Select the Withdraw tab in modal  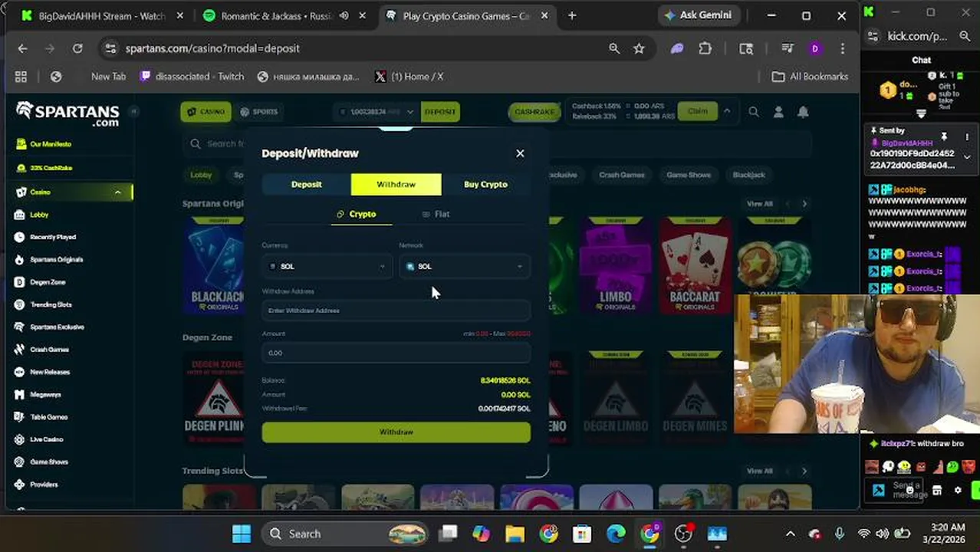point(396,184)
